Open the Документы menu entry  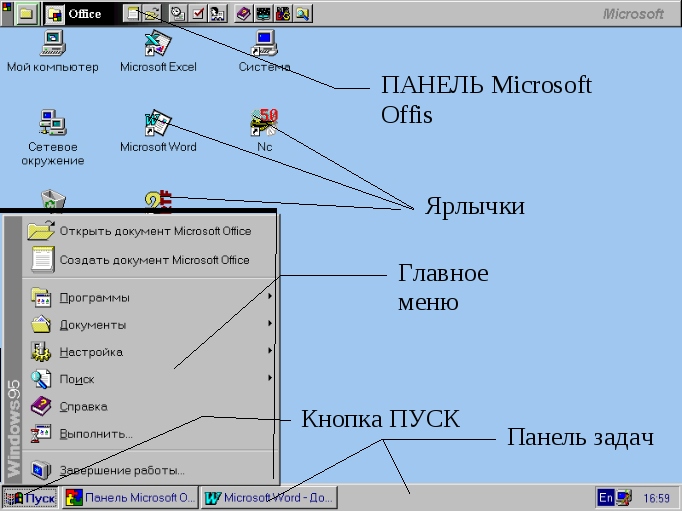(149, 325)
